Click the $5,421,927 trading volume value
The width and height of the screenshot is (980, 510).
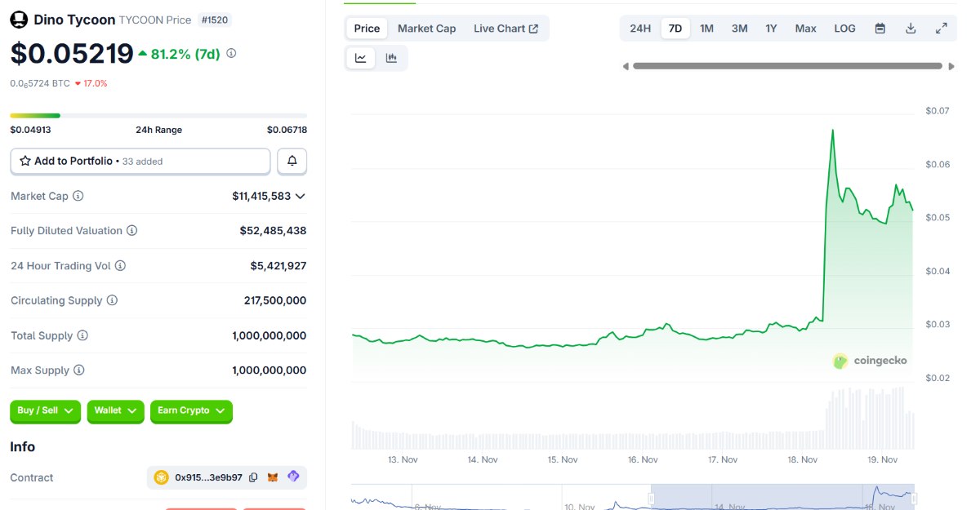click(278, 266)
